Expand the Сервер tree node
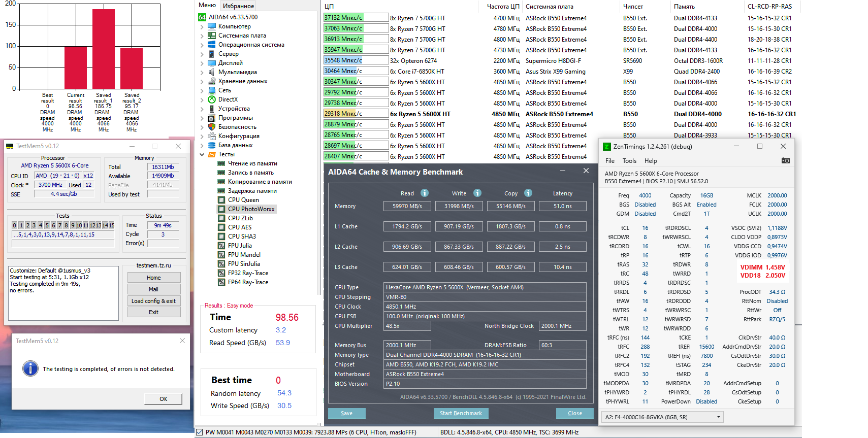Screen dimensions: 868x438 coord(202,54)
